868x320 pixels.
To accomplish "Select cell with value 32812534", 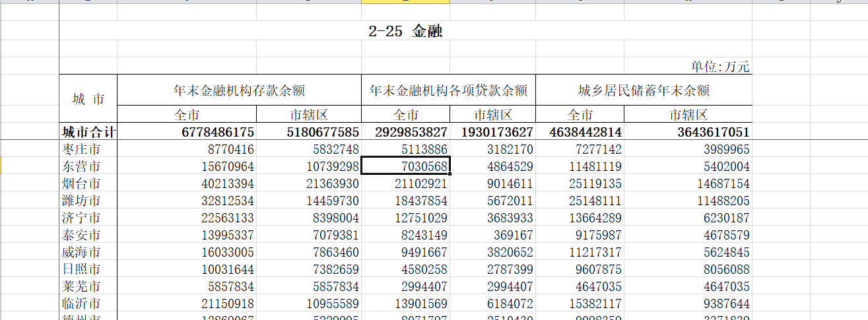I will coord(187,201).
